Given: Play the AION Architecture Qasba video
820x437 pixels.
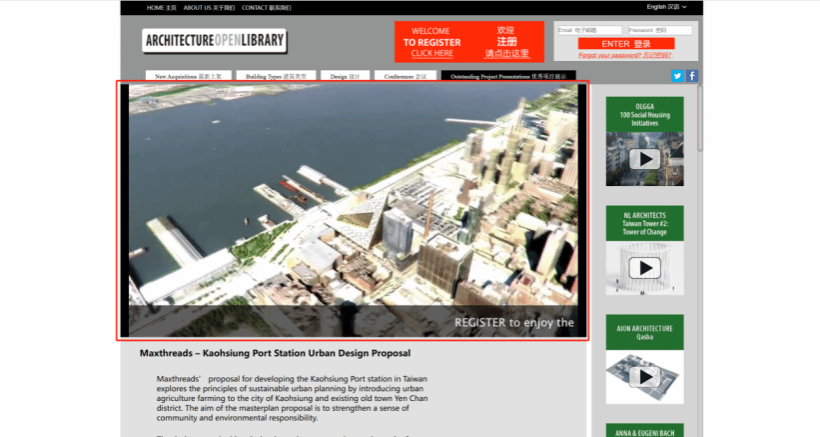Looking at the screenshot, I should 645,377.
